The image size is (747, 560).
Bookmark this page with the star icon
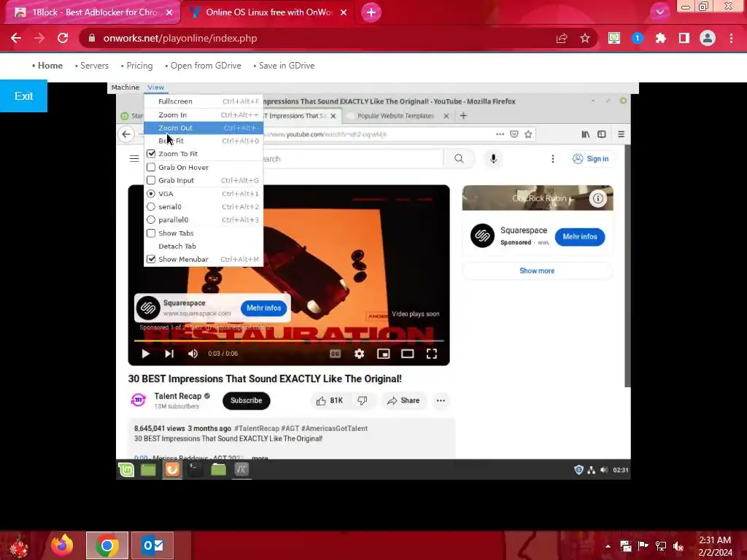585,38
